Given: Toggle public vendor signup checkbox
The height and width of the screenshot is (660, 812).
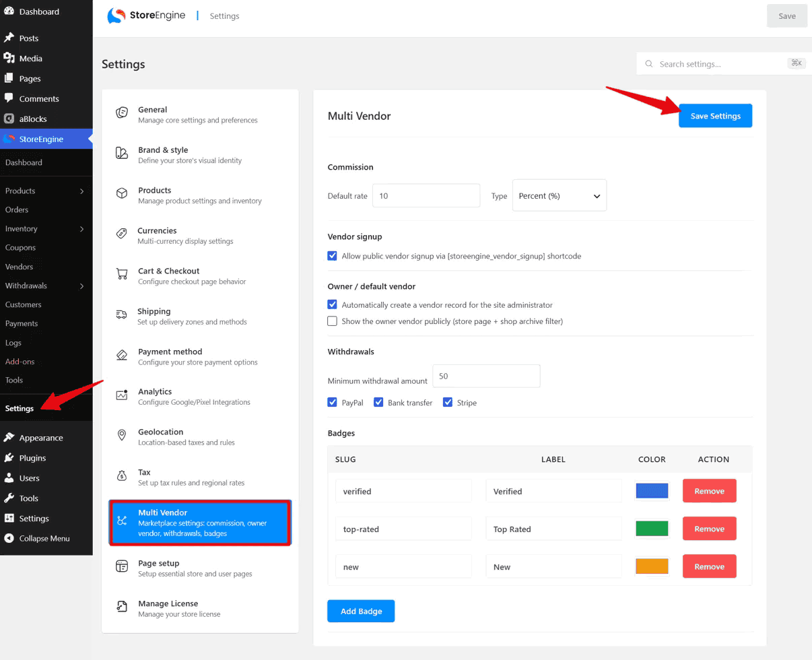Looking at the screenshot, I should [332, 256].
